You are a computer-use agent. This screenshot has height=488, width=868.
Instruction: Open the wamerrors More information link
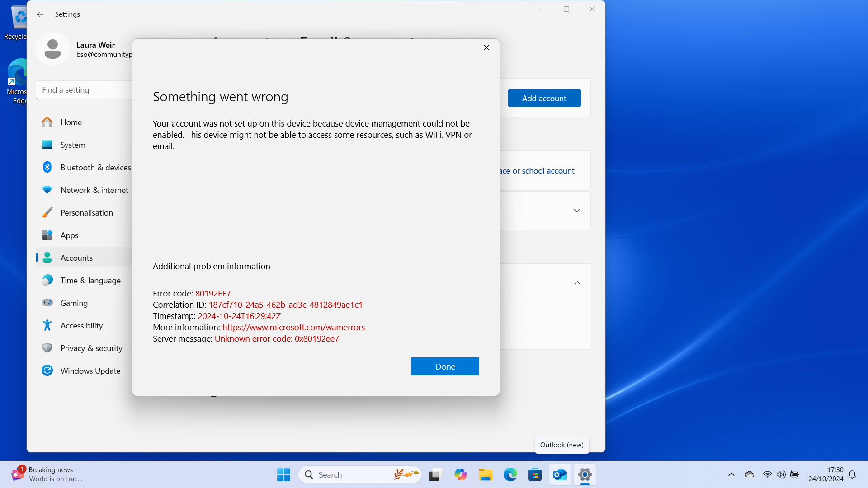[x=293, y=327]
